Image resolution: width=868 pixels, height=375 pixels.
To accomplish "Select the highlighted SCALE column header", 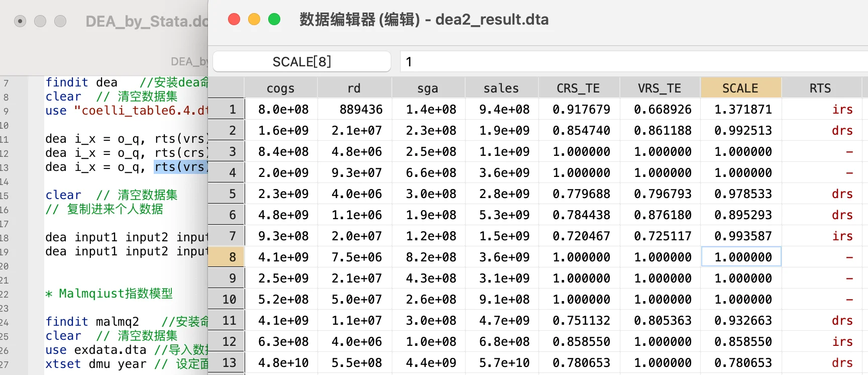I will [740, 88].
